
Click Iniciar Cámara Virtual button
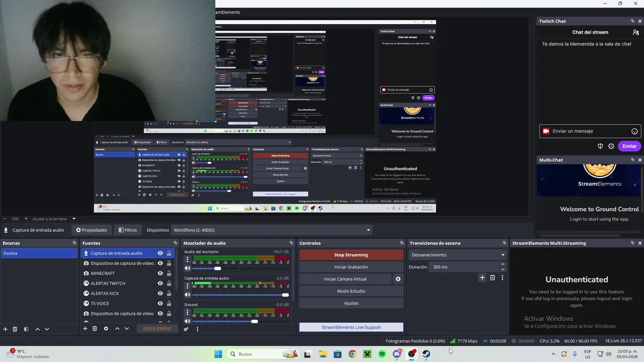pos(345,279)
